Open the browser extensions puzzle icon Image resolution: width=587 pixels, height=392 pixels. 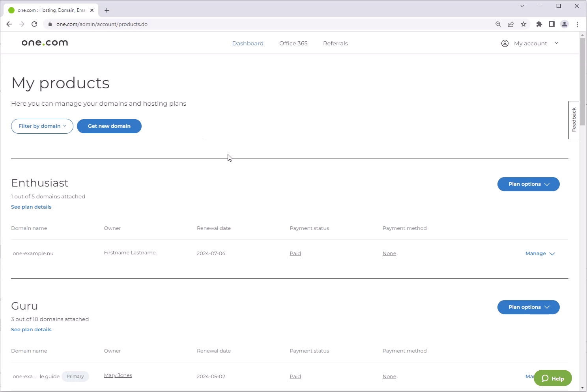pos(539,24)
